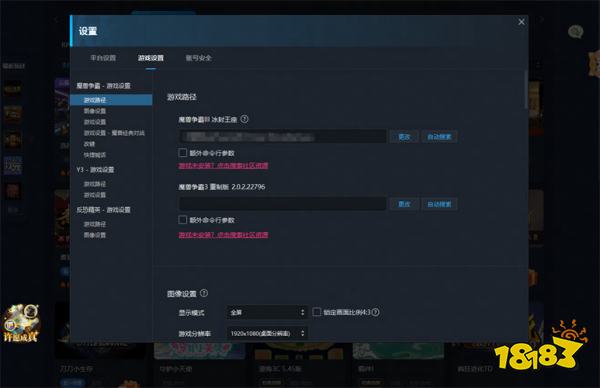Tick the 锁定画面比例4:3 checkbox

pyautogui.click(x=316, y=312)
